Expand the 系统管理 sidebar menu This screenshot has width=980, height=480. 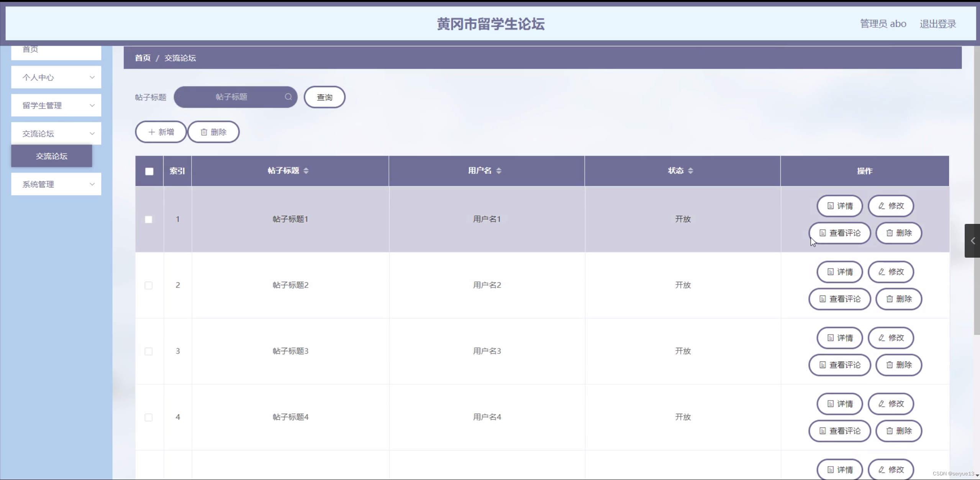tap(56, 184)
